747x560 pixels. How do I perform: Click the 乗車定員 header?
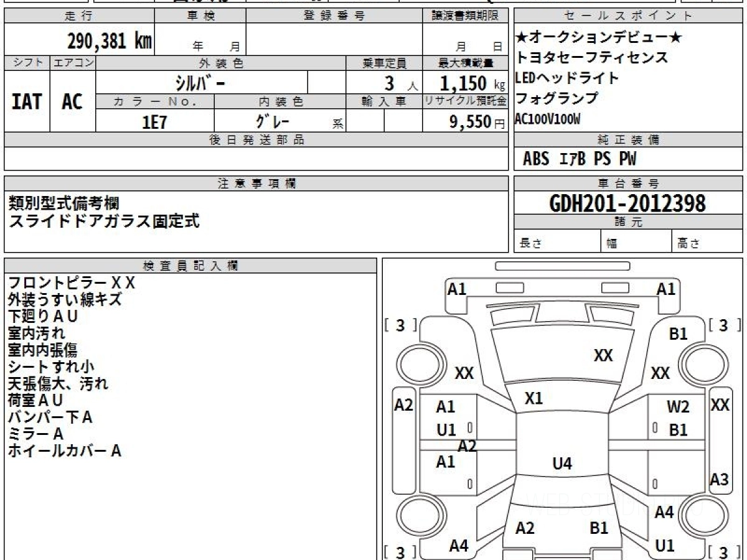(384, 63)
